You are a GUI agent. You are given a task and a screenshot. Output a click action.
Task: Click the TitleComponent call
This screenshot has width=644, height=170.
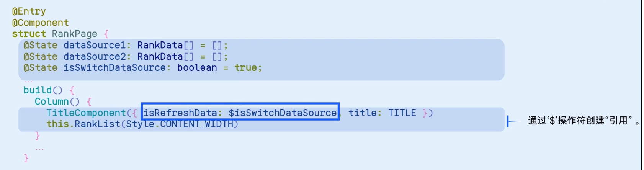pyautogui.click(x=86, y=113)
